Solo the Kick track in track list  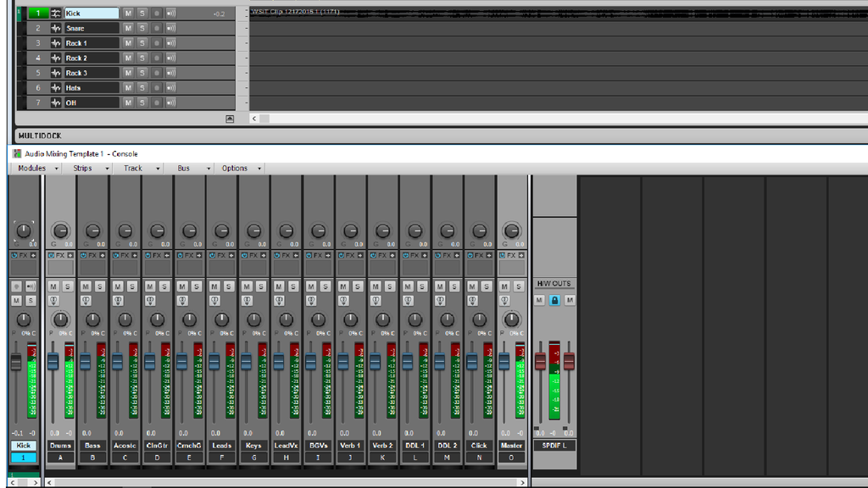(142, 14)
